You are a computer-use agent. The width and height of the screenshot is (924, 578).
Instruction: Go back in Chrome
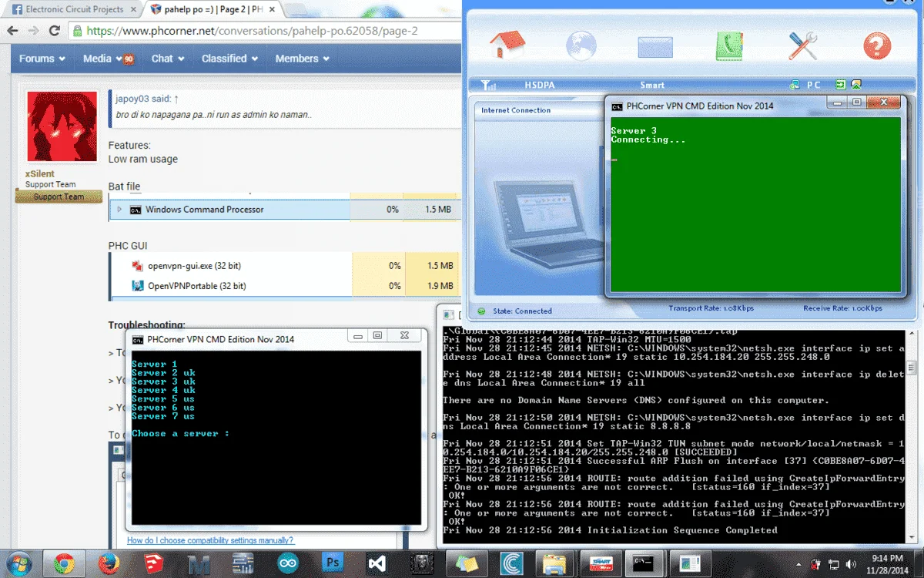(x=13, y=31)
